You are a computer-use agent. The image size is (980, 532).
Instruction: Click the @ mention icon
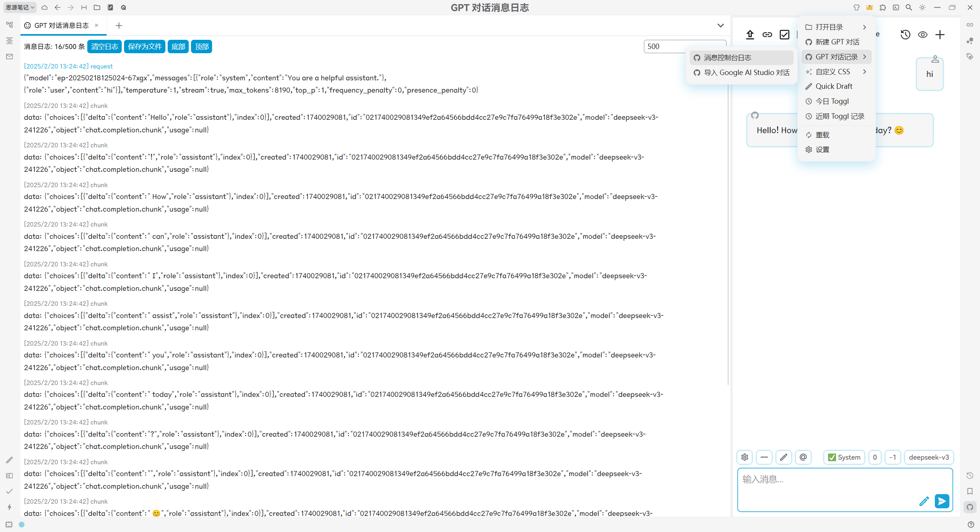coord(803,457)
